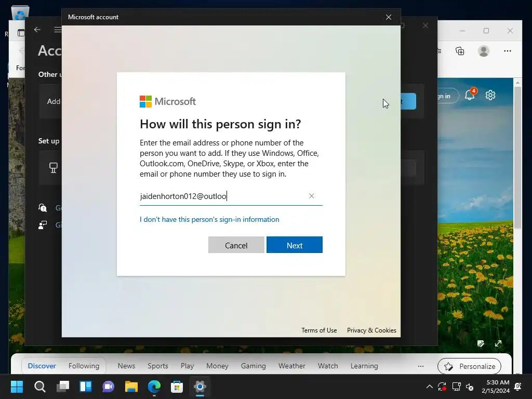Open Edge notifications bell
Screen dimensions: 532x399
point(470,95)
